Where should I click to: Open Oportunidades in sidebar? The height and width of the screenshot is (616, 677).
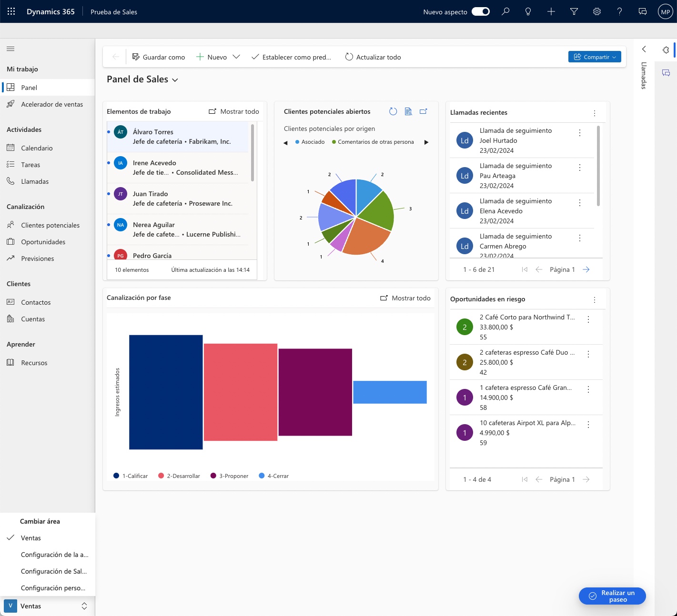pyautogui.click(x=48, y=242)
